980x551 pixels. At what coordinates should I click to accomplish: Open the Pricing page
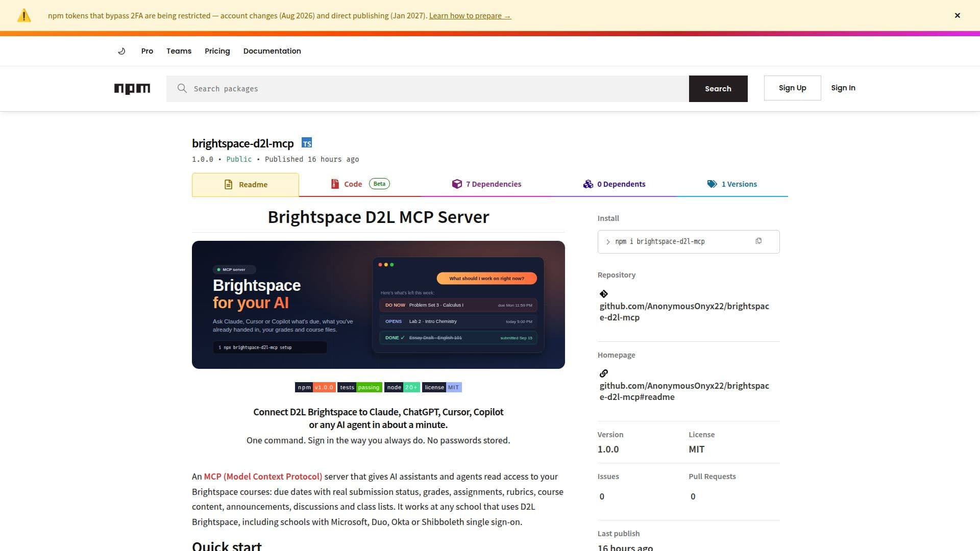(x=217, y=51)
